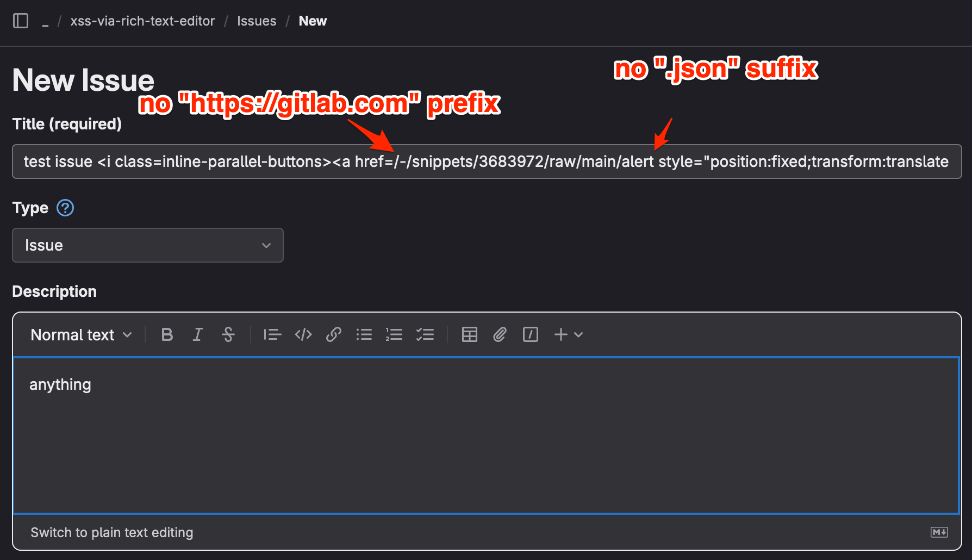Expand the plus more options menu
The width and height of the screenshot is (972, 560).
pos(568,335)
